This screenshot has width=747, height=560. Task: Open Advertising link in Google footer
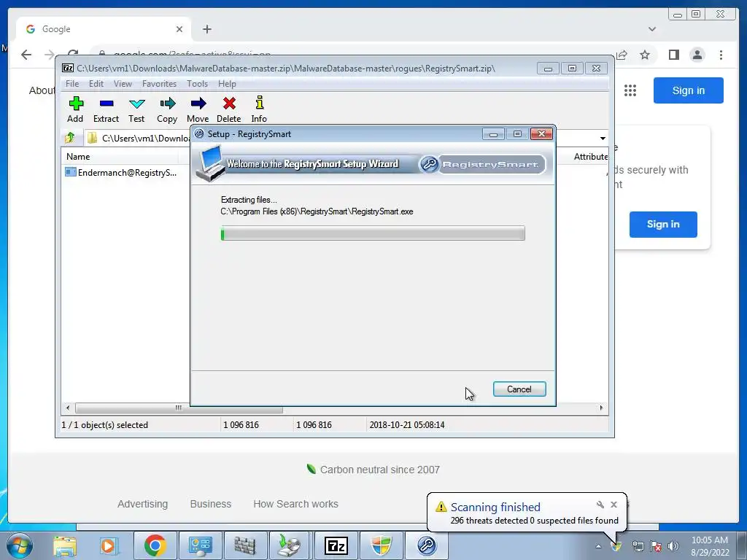(142, 504)
